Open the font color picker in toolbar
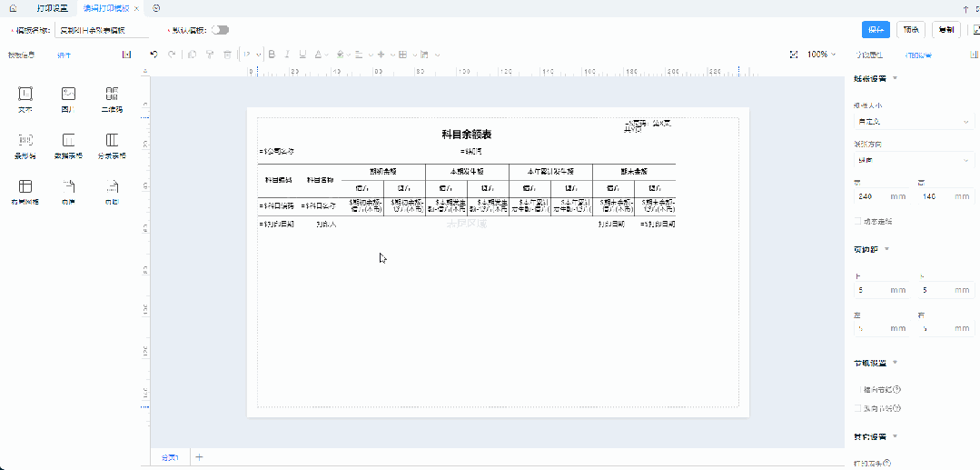 click(x=320, y=55)
